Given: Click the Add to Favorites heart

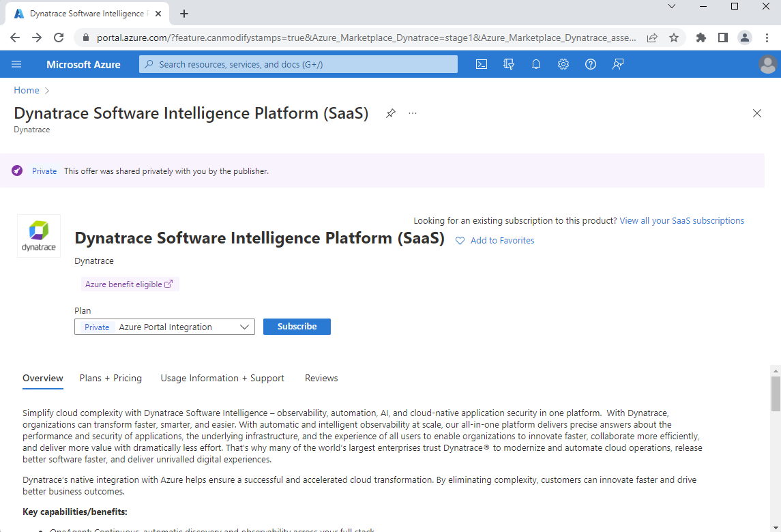Looking at the screenshot, I should pos(460,241).
